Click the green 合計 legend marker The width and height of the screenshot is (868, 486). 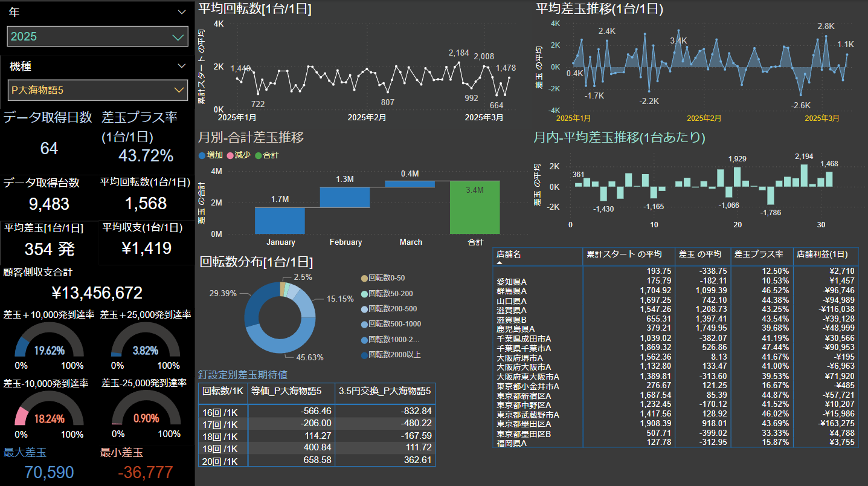[259, 155]
